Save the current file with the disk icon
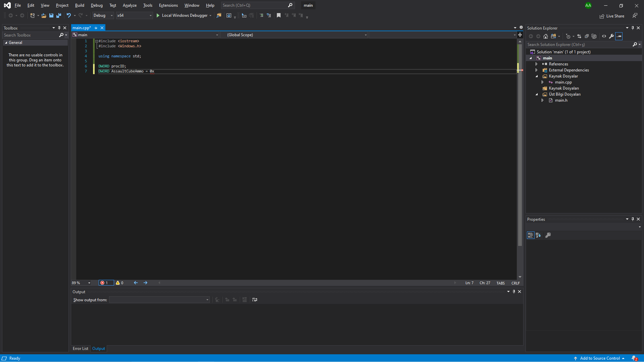644x362 pixels. 51,15
